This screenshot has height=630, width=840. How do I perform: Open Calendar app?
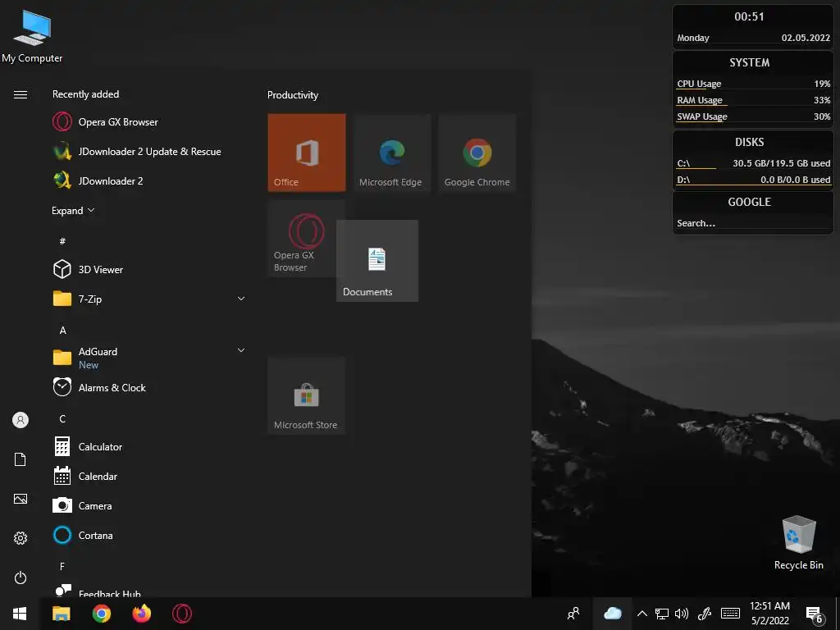[150, 477]
